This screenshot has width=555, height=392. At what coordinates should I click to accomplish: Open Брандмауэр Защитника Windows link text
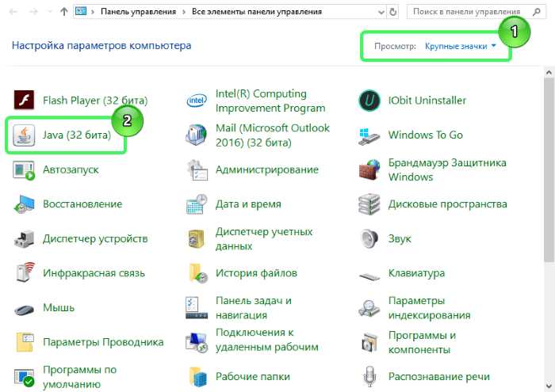click(x=447, y=169)
